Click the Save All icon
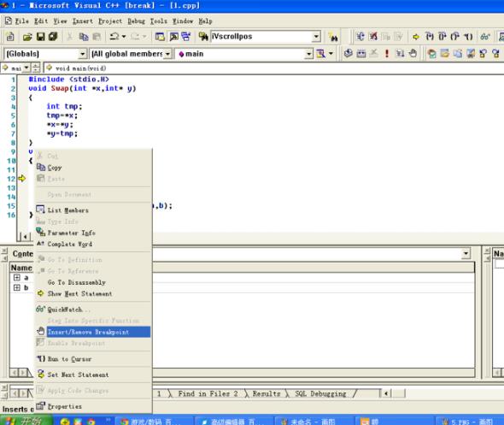Image resolution: width=504 pixels, height=425 pixels. pyautogui.click(x=53, y=37)
